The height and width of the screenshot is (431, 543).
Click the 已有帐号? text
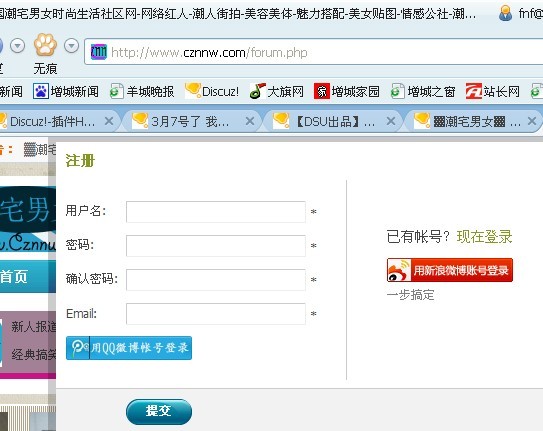[x=418, y=237]
